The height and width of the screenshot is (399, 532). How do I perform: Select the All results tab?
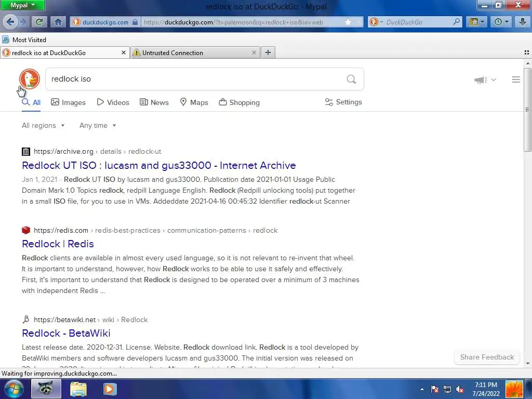pyautogui.click(x=31, y=102)
